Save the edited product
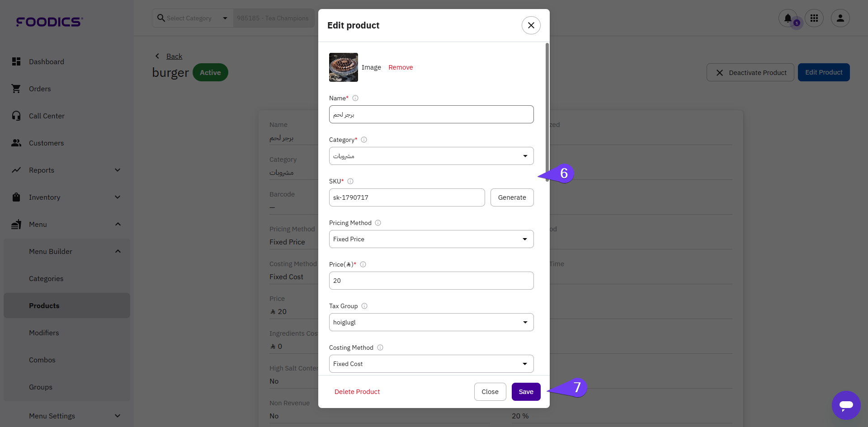This screenshot has height=427, width=868. click(526, 392)
